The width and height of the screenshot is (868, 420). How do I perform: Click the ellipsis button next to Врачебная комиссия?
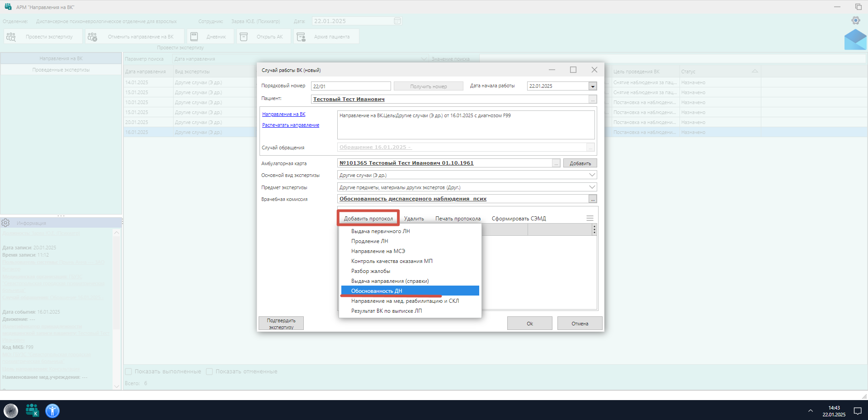point(593,199)
